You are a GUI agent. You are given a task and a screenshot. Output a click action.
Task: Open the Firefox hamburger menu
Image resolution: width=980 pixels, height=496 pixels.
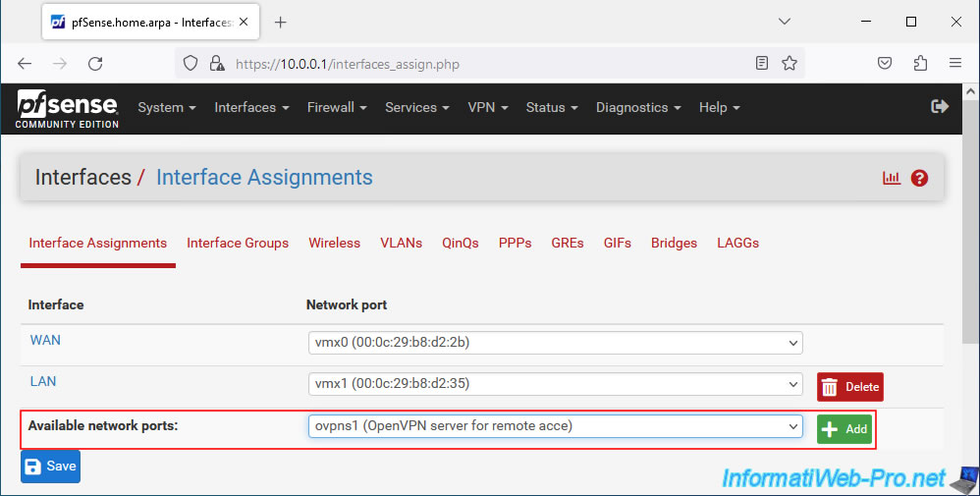(955, 63)
